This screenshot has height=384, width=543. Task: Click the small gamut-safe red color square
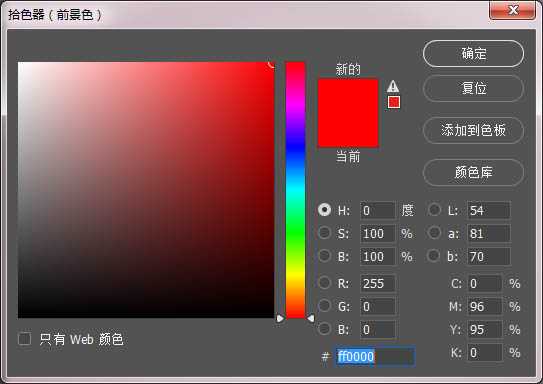pyautogui.click(x=394, y=102)
